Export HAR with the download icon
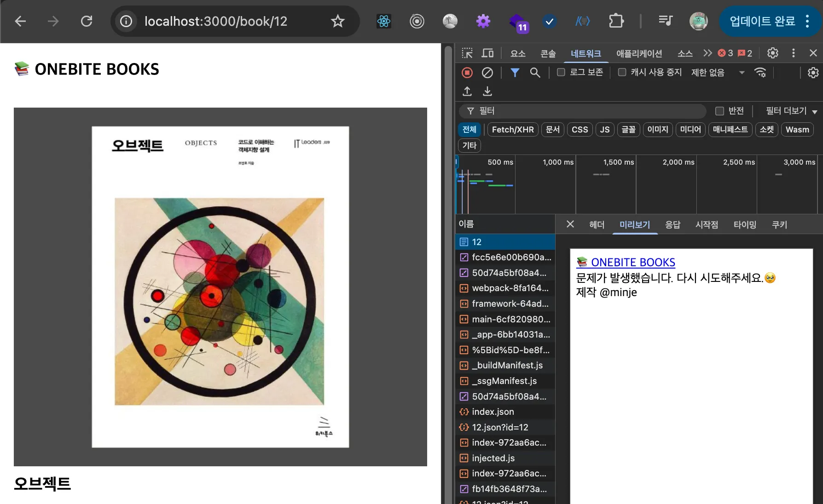 487,92
